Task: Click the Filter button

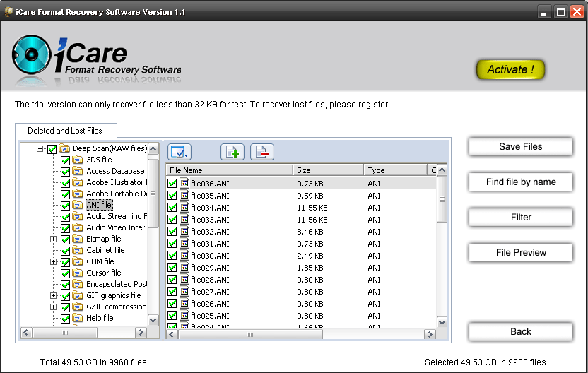Action: [x=520, y=217]
